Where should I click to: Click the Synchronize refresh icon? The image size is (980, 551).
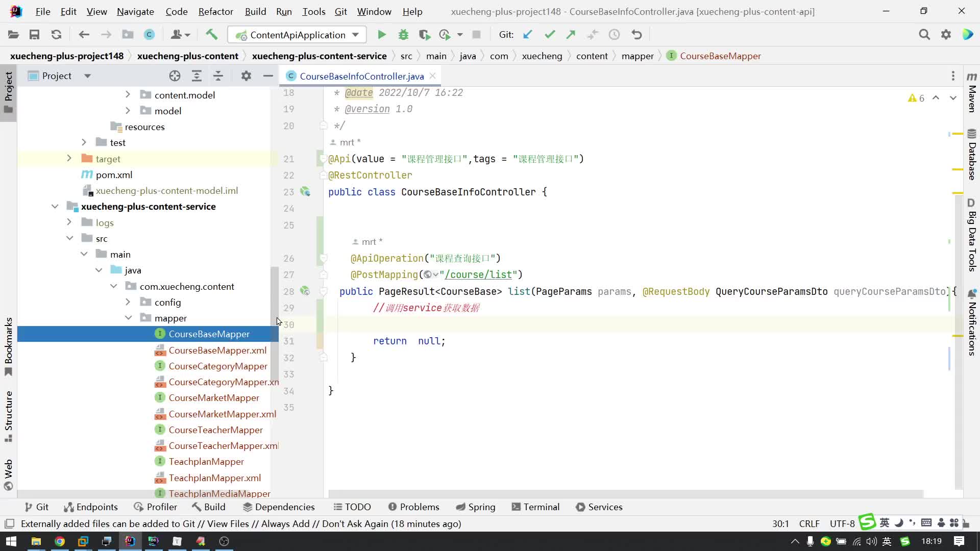pyautogui.click(x=56, y=35)
